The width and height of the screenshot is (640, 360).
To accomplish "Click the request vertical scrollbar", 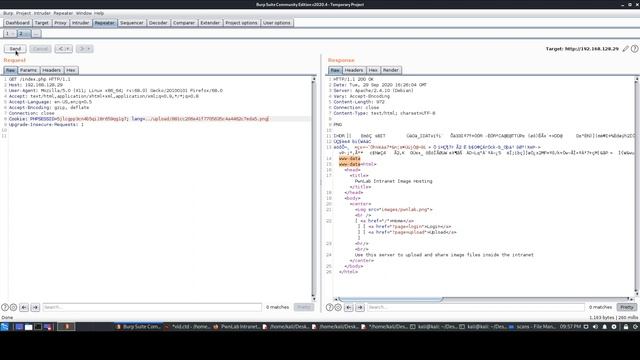I will [314, 188].
